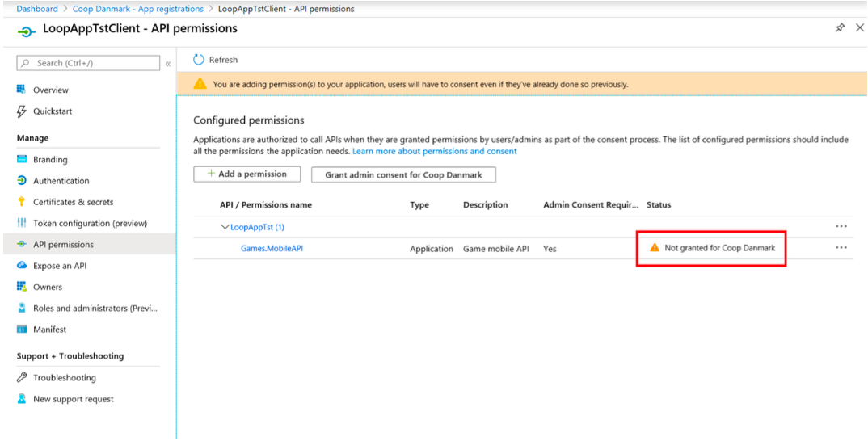Image resolution: width=868 pixels, height=445 pixels.
Task: Click the Search (Ctrl+/) input field
Action: (x=89, y=63)
